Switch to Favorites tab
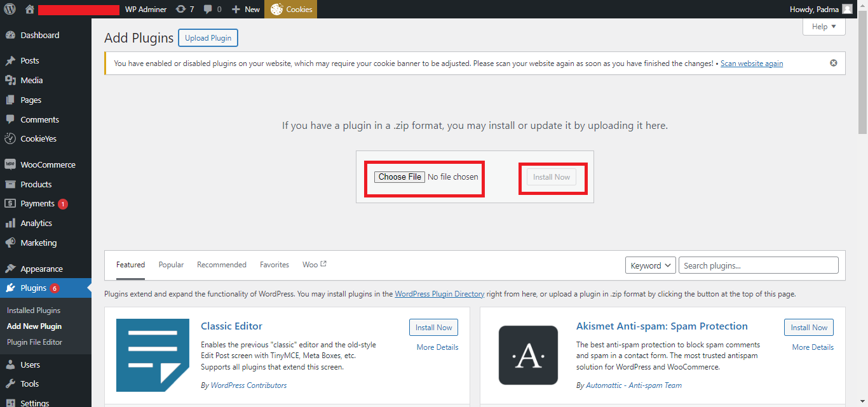The height and width of the screenshot is (407, 868). click(x=275, y=265)
